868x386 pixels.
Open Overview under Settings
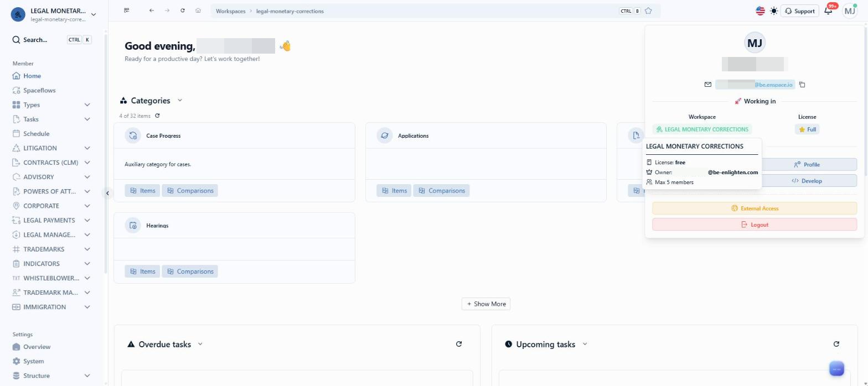[x=32, y=347]
